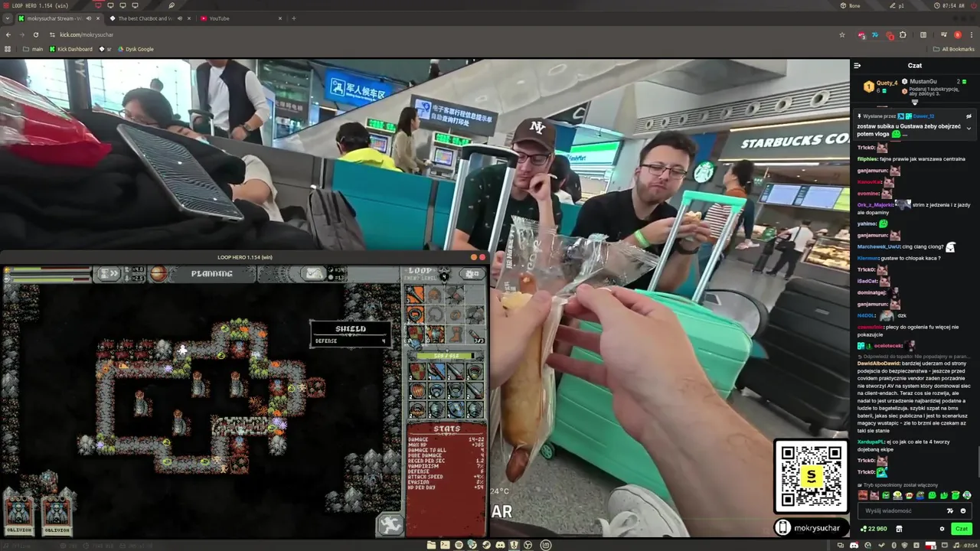Open the Dysk Google bookmark
980x551 pixels.
point(136,49)
